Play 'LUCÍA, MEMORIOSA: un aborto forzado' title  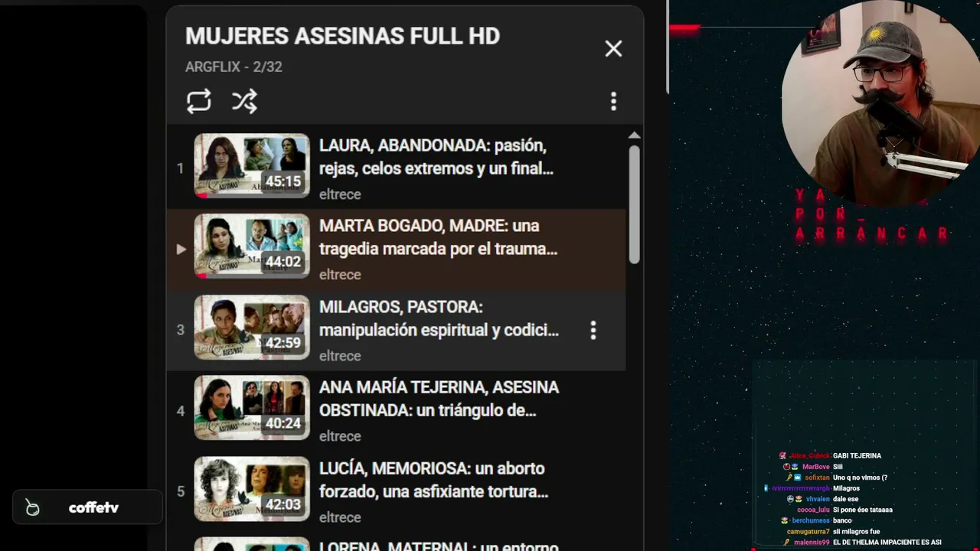click(434, 480)
